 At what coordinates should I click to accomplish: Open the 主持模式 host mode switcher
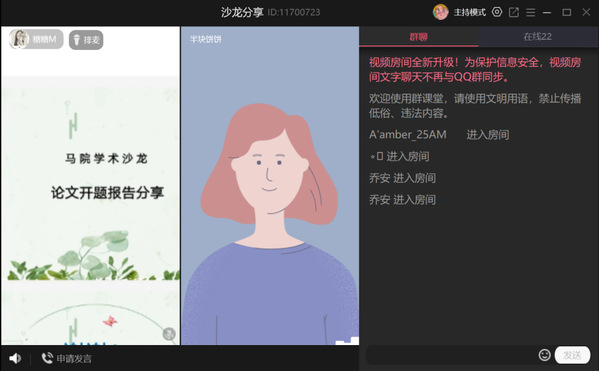(x=469, y=13)
